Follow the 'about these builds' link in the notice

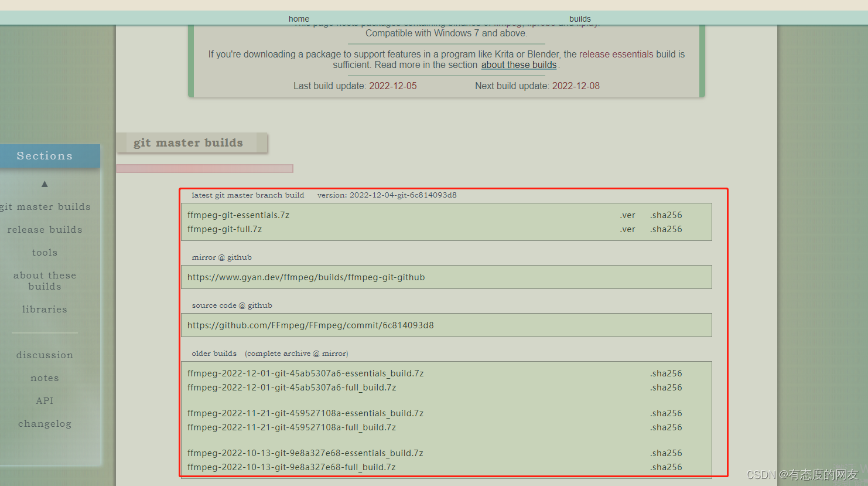coord(519,65)
